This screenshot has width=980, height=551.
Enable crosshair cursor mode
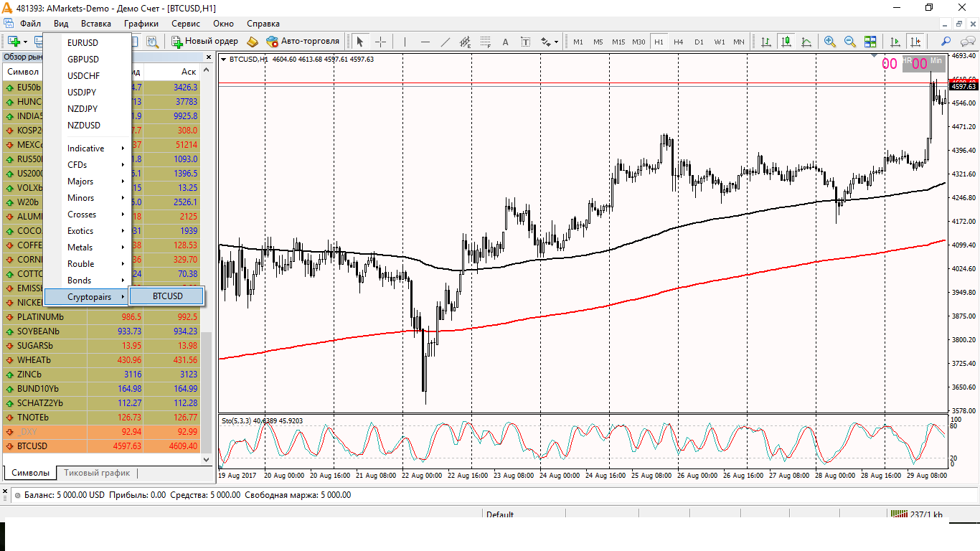(380, 42)
